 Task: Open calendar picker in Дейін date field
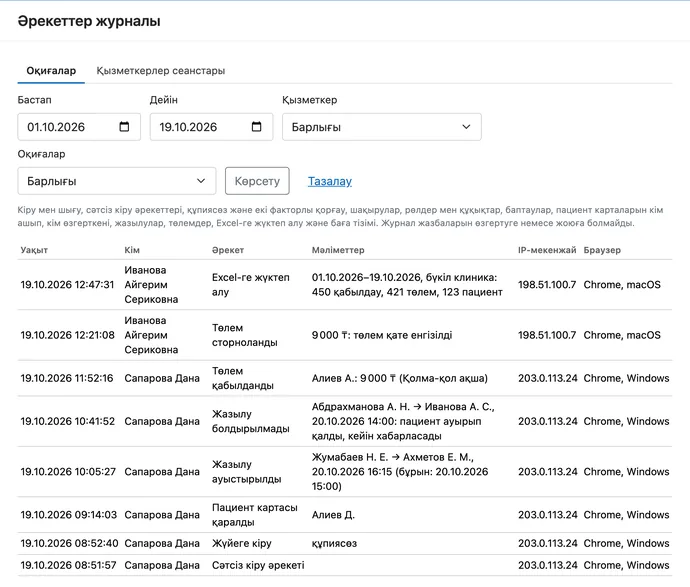click(256, 127)
